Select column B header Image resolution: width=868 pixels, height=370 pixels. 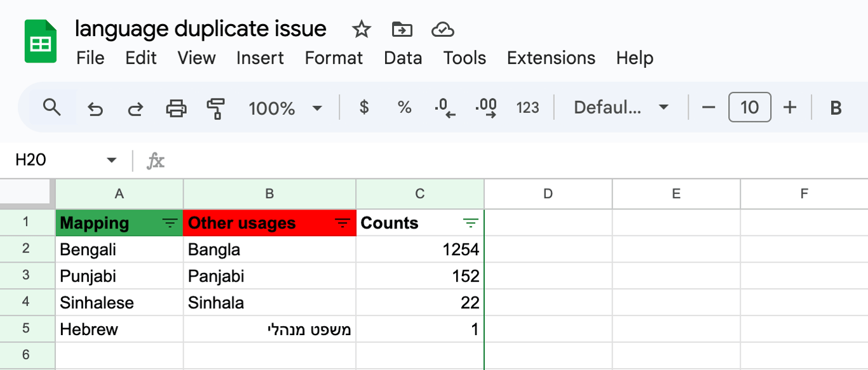[x=269, y=194]
